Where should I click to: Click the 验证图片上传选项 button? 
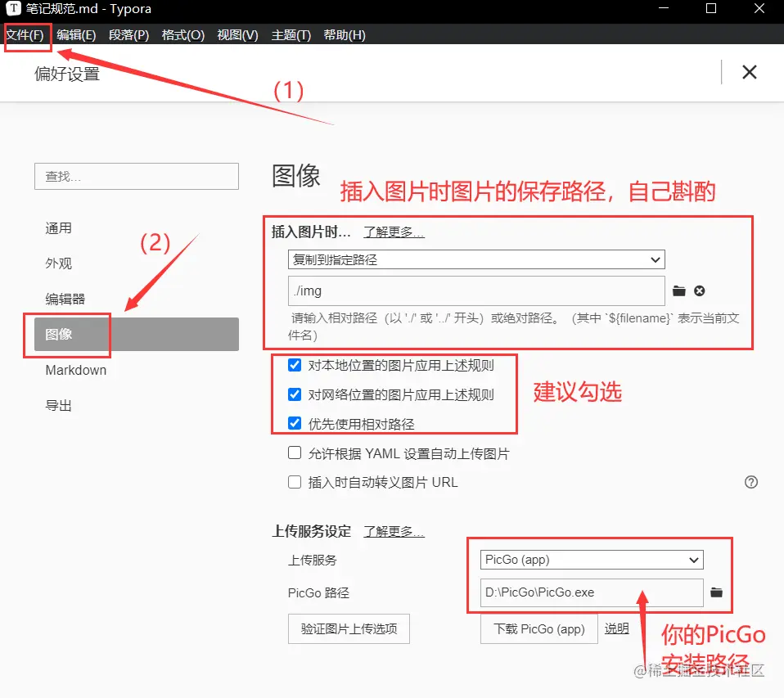(x=349, y=628)
